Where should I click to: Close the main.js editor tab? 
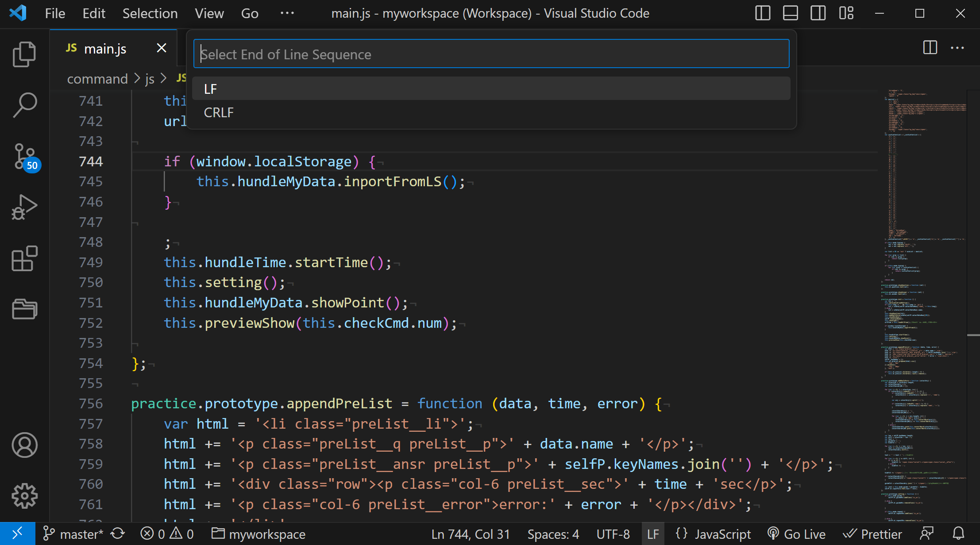click(x=162, y=48)
